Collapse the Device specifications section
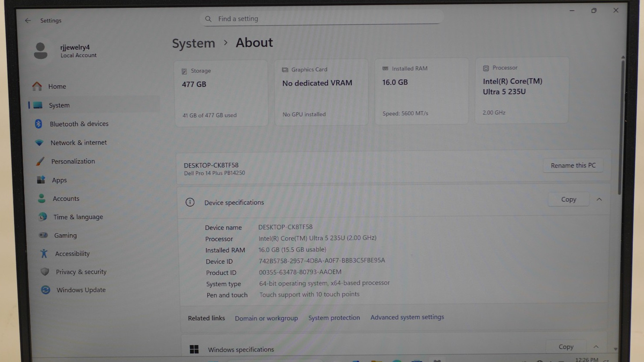The image size is (644, 362). click(x=599, y=199)
